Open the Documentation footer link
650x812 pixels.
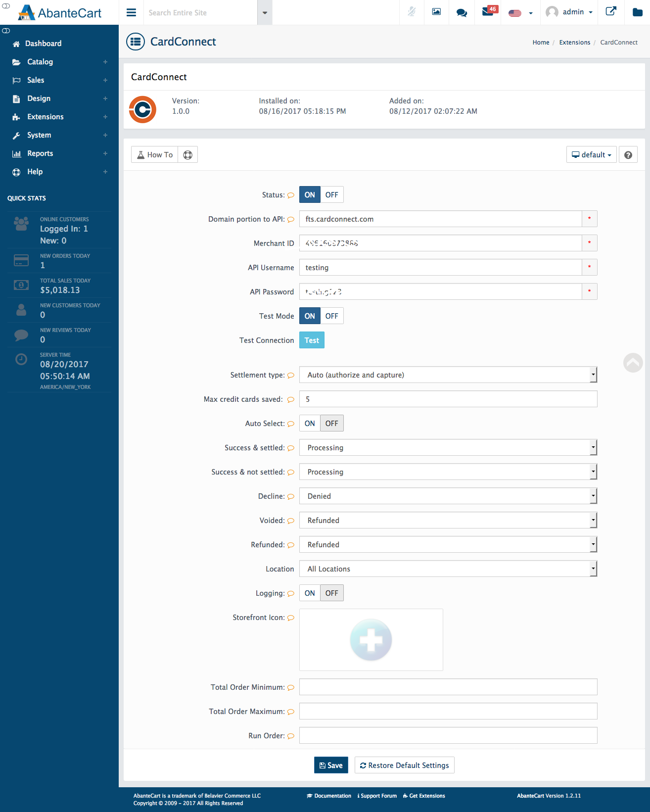pos(329,796)
